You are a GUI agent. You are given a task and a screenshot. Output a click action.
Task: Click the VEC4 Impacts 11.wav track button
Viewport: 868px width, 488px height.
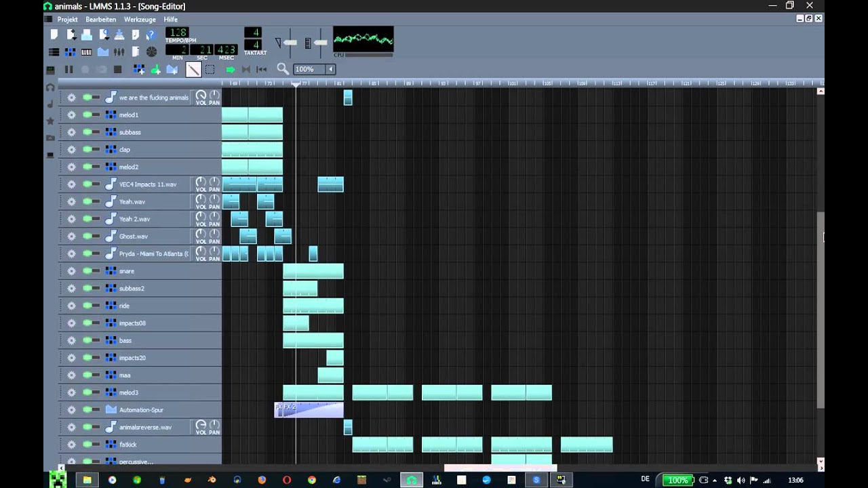(147, 184)
